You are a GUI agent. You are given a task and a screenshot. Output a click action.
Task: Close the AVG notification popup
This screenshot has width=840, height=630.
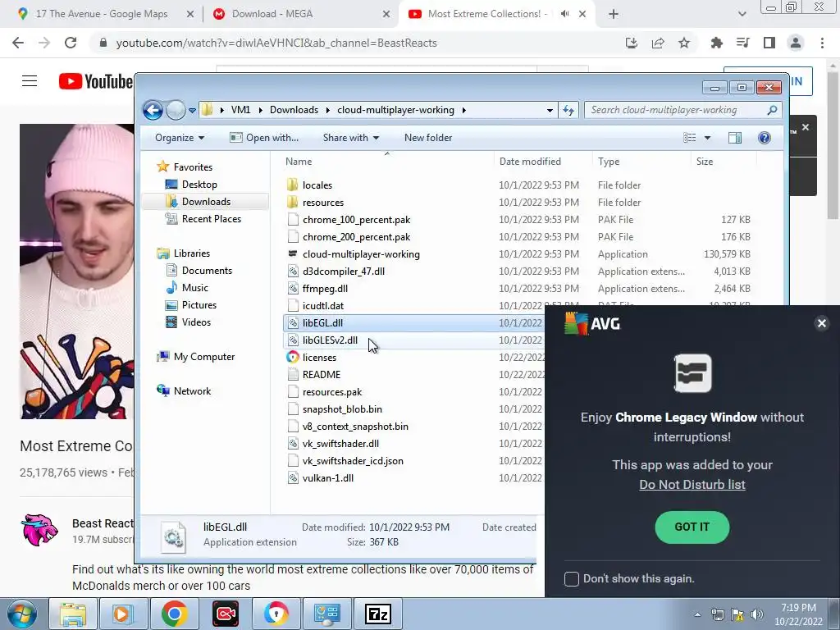click(x=821, y=323)
